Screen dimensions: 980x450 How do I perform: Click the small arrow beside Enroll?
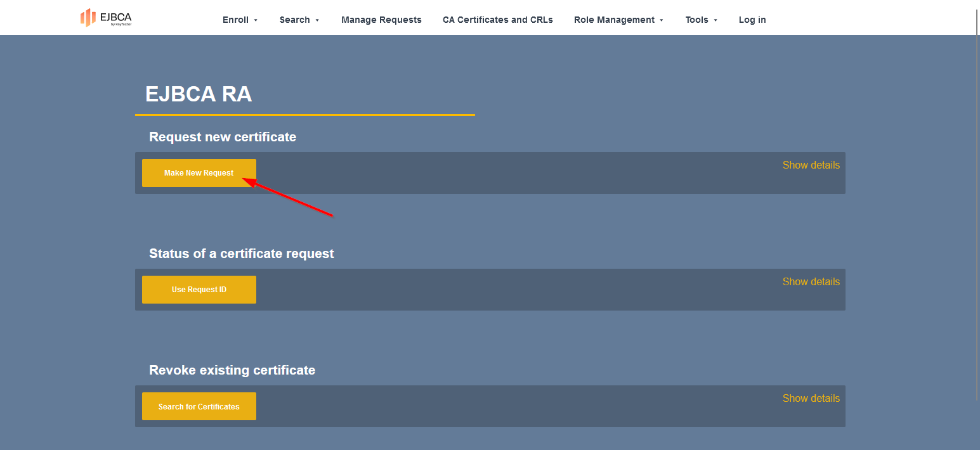(256, 20)
